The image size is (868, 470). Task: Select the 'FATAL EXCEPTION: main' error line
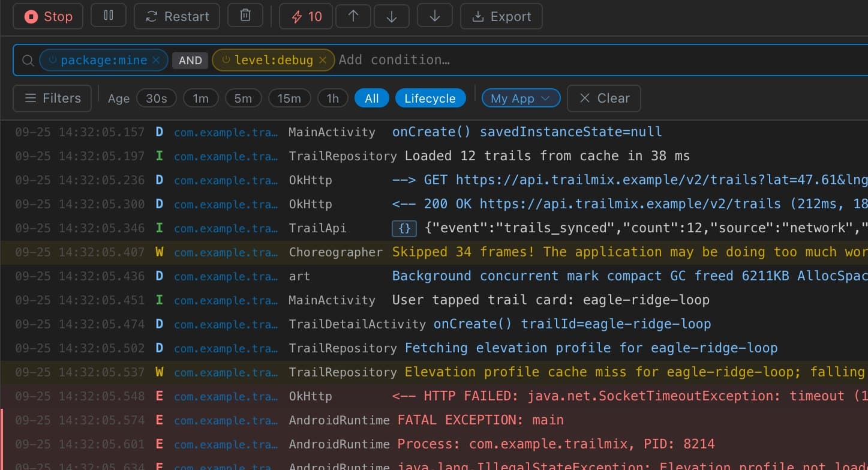(x=434, y=420)
